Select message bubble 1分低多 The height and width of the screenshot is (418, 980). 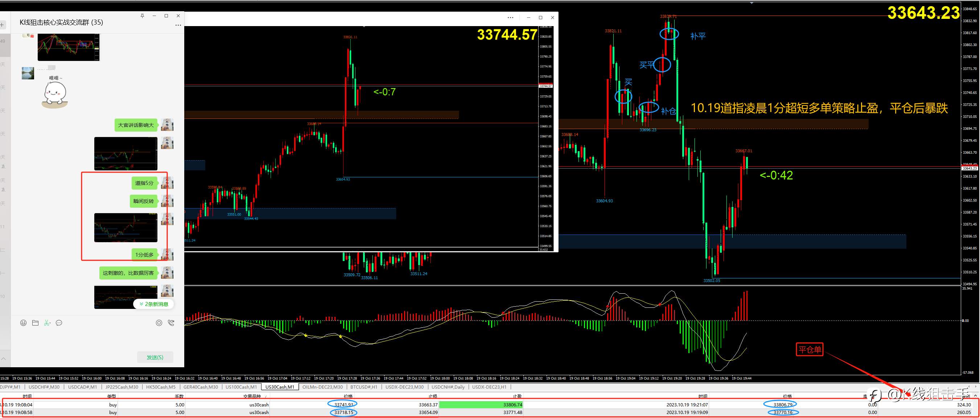[144, 255]
